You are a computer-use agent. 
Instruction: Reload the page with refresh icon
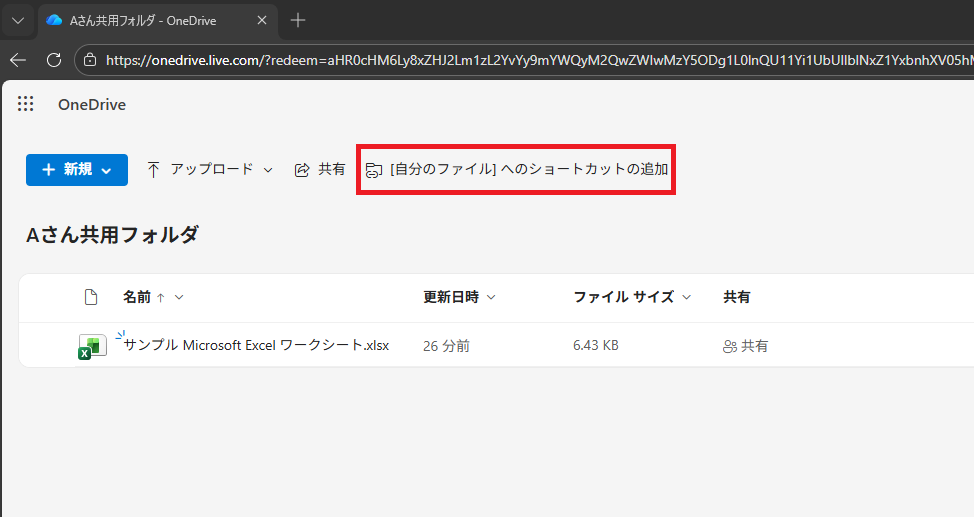54,60
